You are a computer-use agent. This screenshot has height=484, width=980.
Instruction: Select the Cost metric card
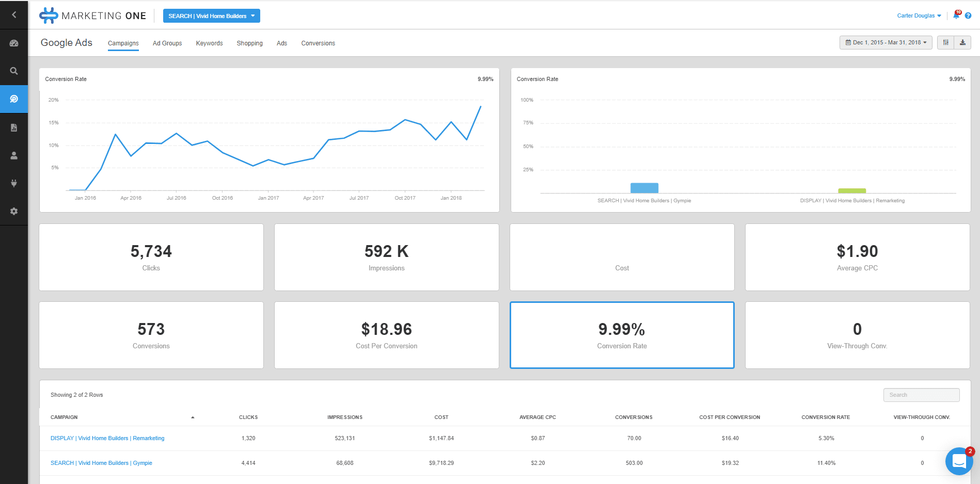pos(622,257)
